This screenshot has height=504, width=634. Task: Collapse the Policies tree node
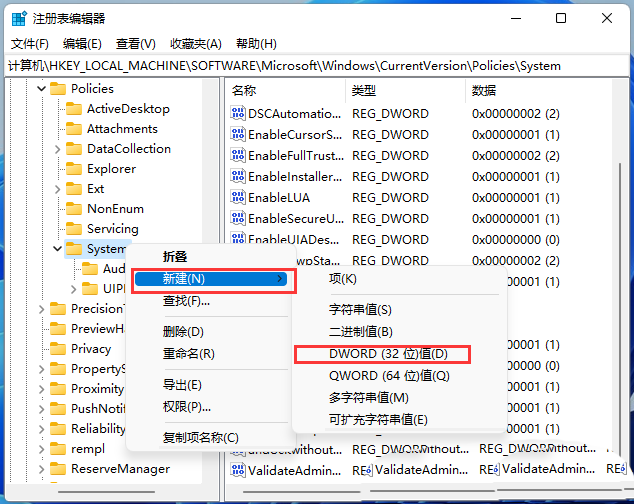41,89
